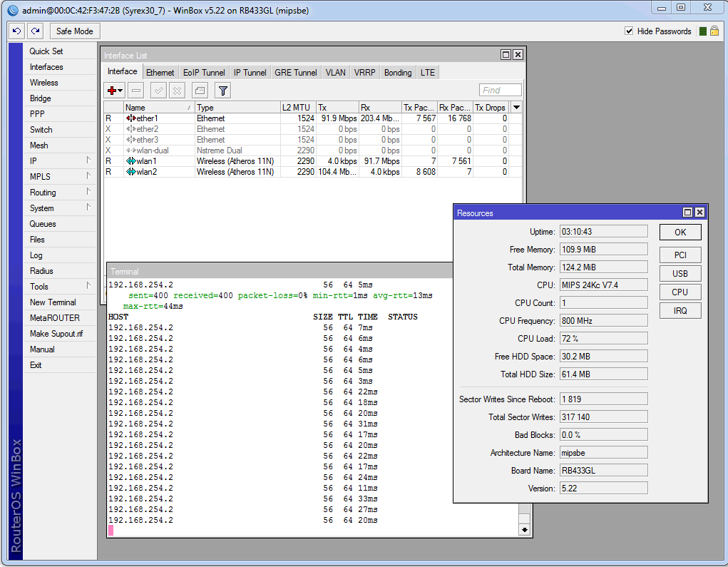Click the green status indicator by padlock
The image size is (728, 567).
point(703,31)
